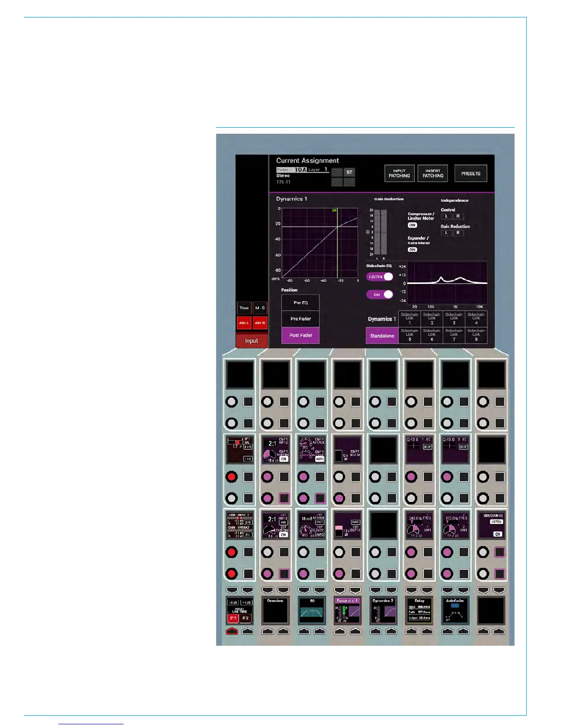Image resolution: width=563 pixels, height=728 pixels.
Task: Toggle Independence Control L
Action: [x=446, y=216]
